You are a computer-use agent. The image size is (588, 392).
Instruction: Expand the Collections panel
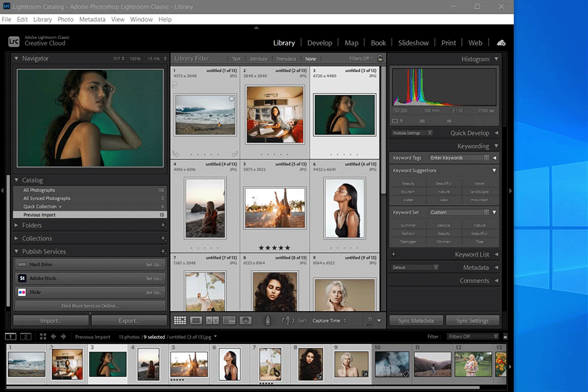tap(16, 238)
